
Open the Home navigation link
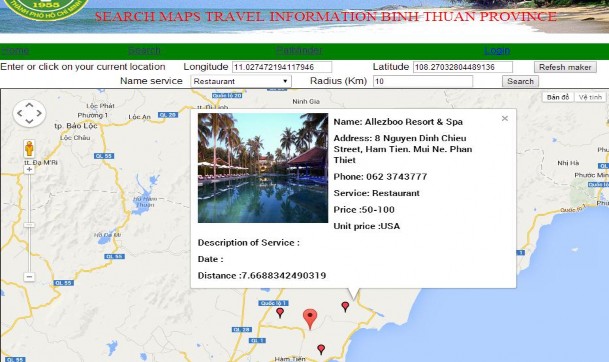[x=15, y=50]
